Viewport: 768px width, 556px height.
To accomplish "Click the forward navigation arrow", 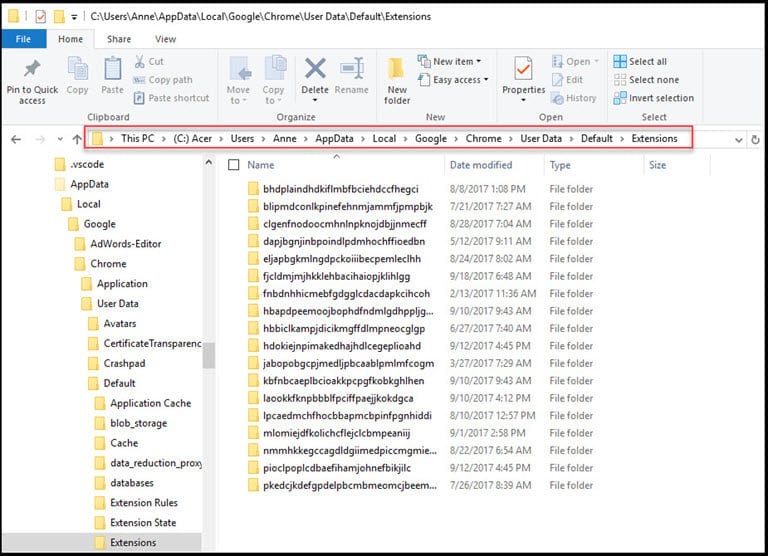I will point(40,140).
